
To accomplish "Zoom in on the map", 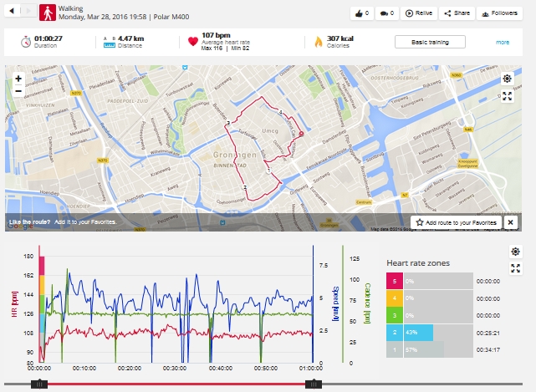I will pyautogui.click(x=18, y=78).
